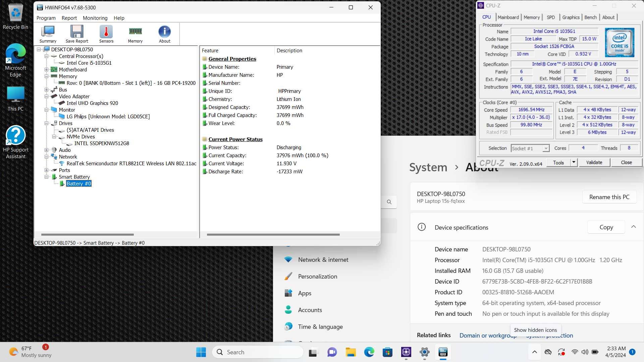Switch to the SPD tab in CPU-Z
Viewport: 644px width, 362px height.
(x=551, y=17)
